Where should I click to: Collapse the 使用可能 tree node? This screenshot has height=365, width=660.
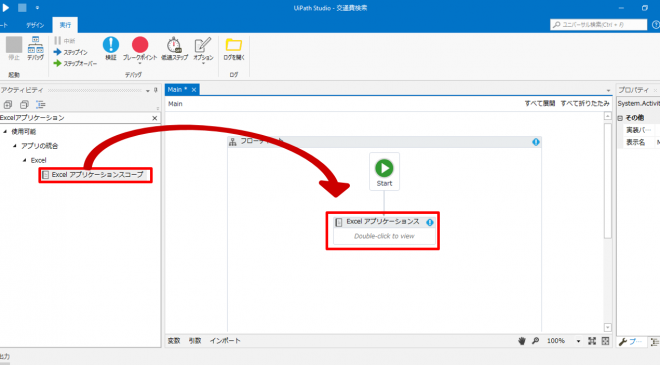tap(5, 132)
